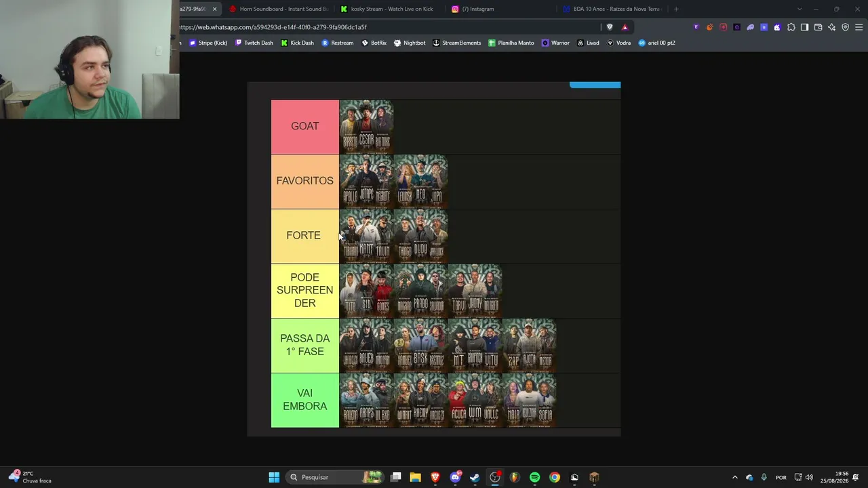This screenshot has width=868, height=488.
Task: Select the Barreto, Cesar, Big Mike card
Action: point(366,127)
